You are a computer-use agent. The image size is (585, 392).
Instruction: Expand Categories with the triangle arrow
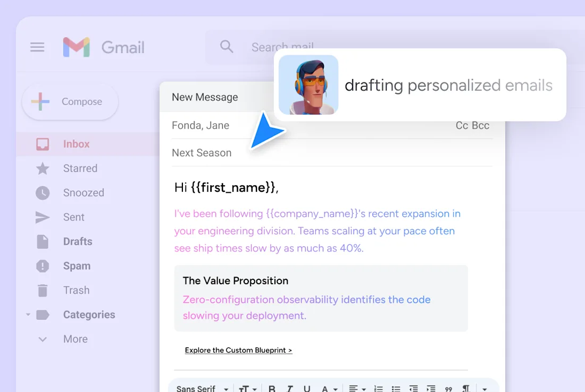click(x=28, y=315)
